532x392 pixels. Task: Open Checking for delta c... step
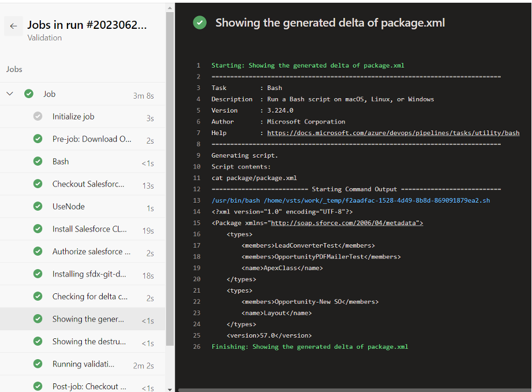[x=83, y=296]
